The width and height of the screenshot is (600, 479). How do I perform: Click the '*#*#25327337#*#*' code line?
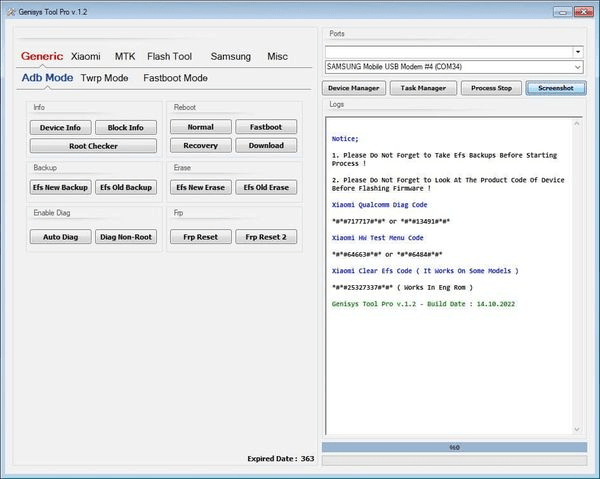click(x=402, y=287)
